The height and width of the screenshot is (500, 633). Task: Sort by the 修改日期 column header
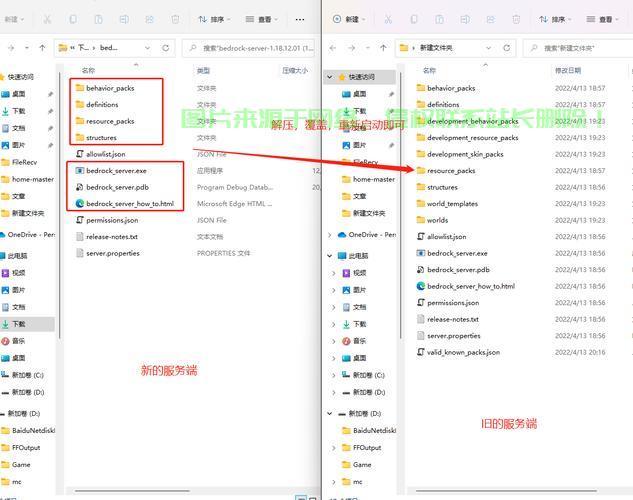567,70
